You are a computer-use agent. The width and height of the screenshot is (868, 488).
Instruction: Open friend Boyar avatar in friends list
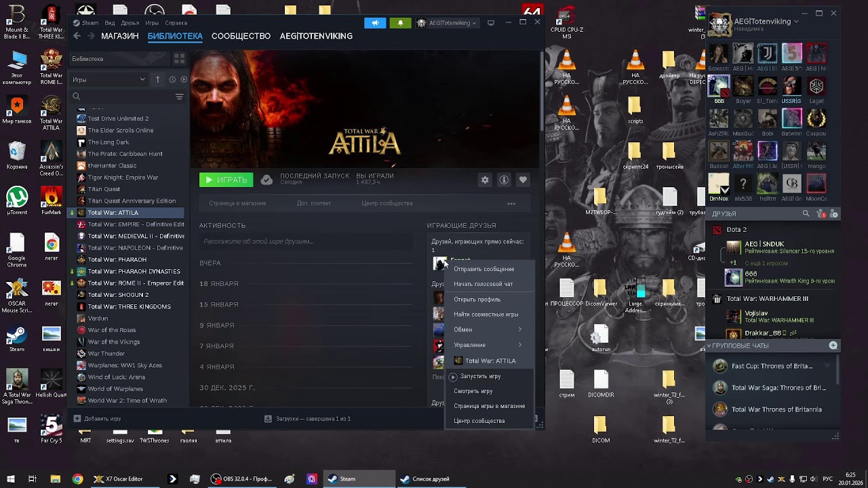point(743,86)
